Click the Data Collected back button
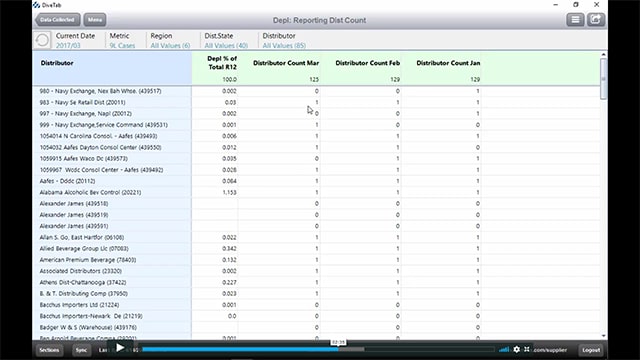 point(58,20)
